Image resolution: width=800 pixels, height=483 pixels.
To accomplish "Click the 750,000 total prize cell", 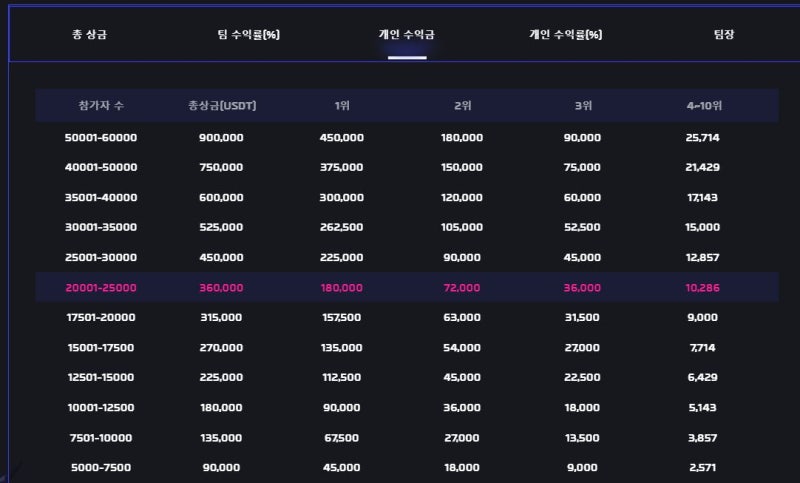I will pos(221,167).
